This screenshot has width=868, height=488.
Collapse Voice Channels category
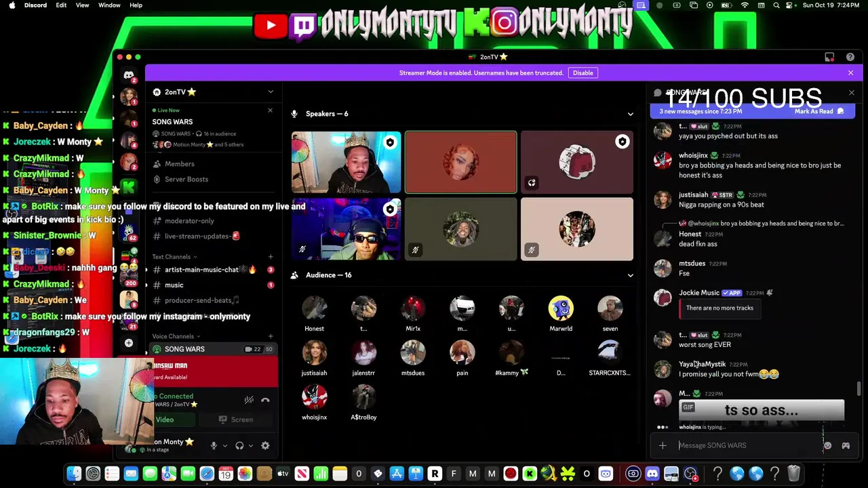coord(176,336)
